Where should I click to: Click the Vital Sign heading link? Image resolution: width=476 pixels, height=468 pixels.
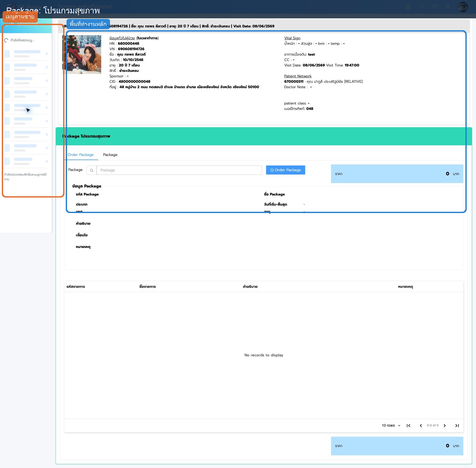292,38
